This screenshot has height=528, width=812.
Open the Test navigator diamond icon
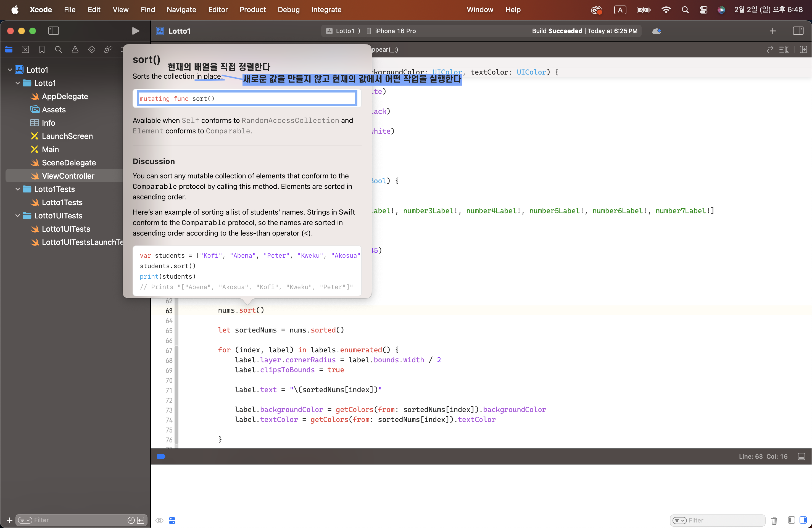(91, 49)
